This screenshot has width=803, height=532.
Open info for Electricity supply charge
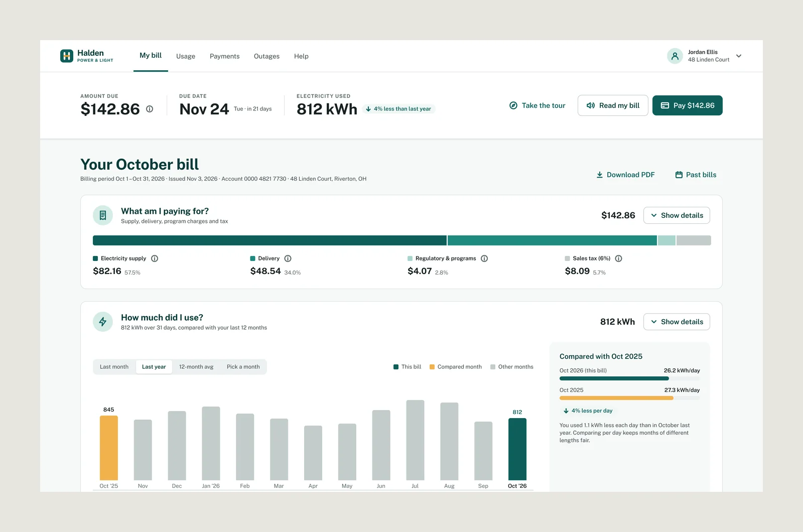pos(155,258)
